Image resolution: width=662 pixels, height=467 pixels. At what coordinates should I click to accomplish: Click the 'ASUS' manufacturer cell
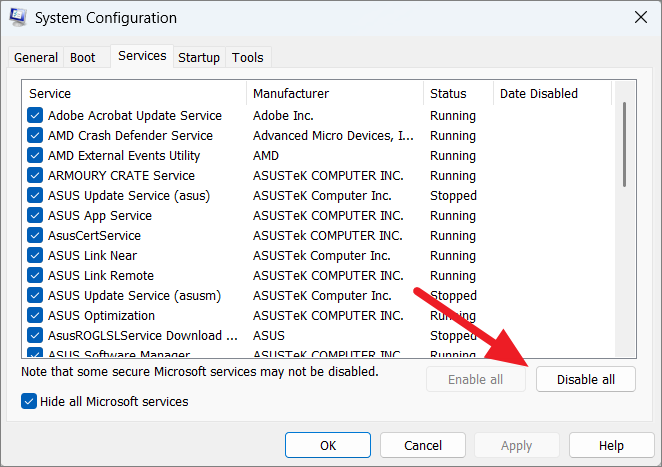point(269,335)
